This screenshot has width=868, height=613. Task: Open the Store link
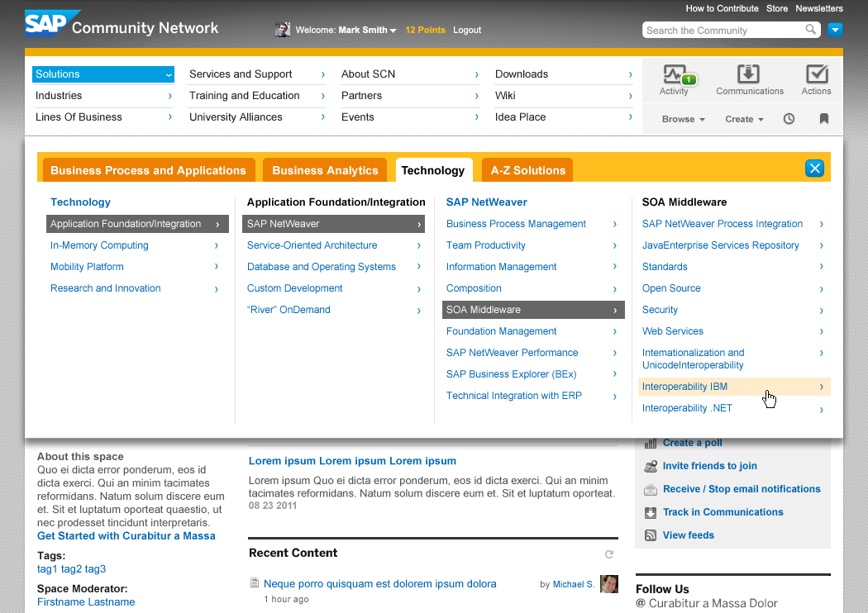(x=777, y=8)
